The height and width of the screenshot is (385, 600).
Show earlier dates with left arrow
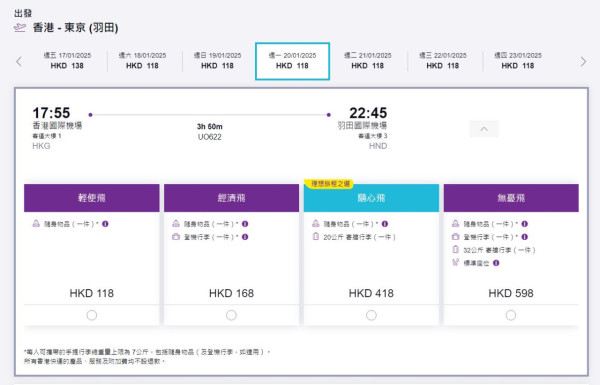pos(19,61)
